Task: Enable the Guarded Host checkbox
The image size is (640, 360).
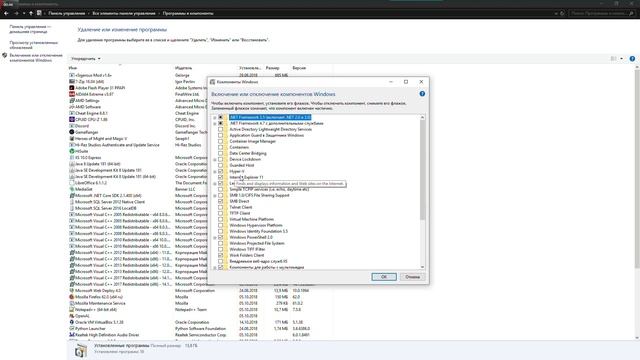Action: [220, 165]
